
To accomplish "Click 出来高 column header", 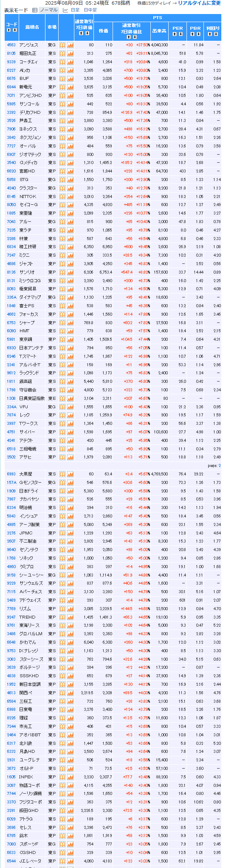I will pos(159,31).
